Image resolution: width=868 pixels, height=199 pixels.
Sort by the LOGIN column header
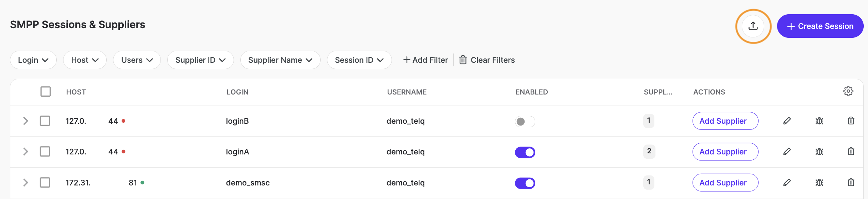coord(237,92)
